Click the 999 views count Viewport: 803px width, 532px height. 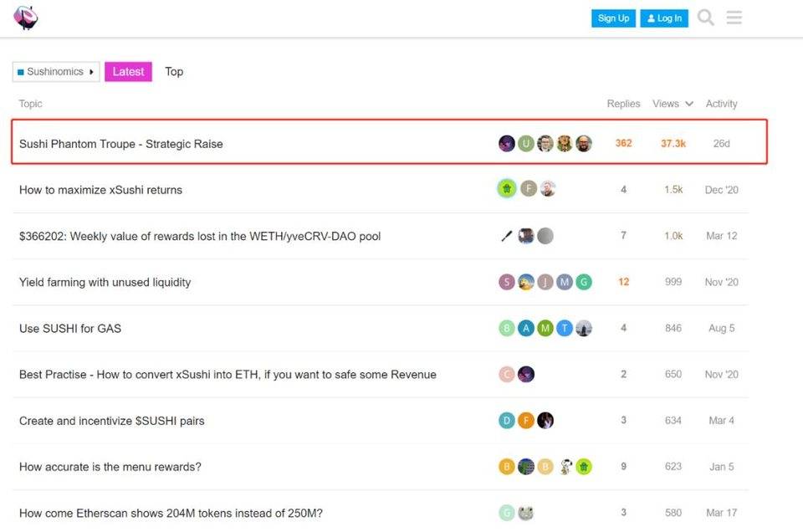pyautogui.click(x=673, y=282)
